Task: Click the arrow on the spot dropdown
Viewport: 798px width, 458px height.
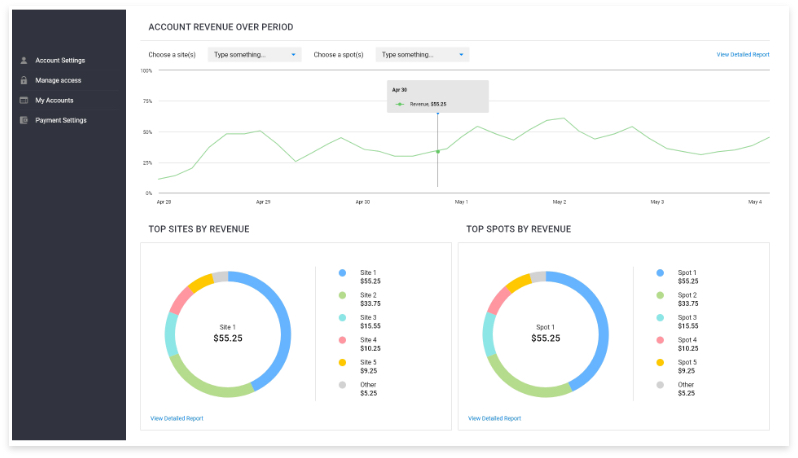Action: (x=461, y=55)
